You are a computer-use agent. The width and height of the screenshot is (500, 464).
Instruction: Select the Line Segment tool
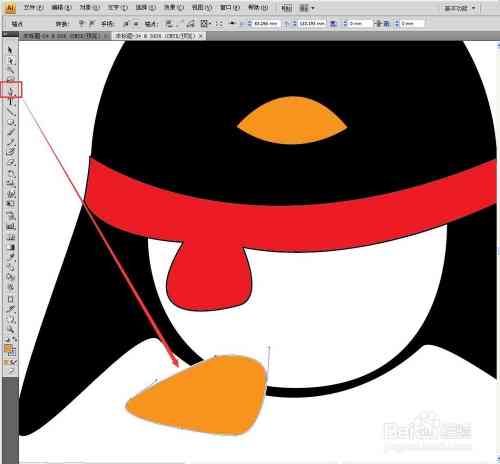11,112
